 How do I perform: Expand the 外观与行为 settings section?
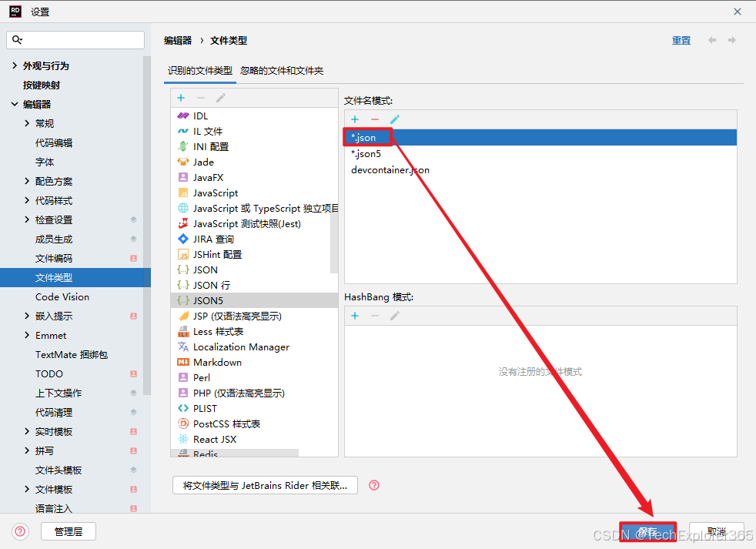tap(15, 65)
